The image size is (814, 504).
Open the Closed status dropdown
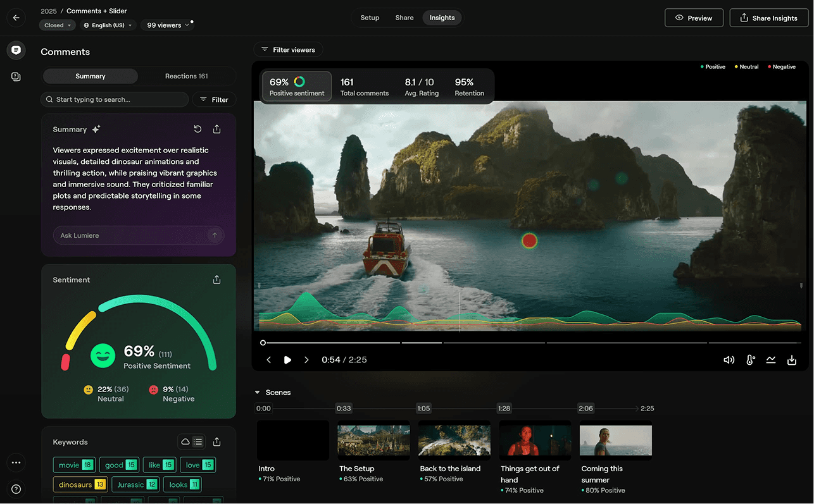(57, 25)
